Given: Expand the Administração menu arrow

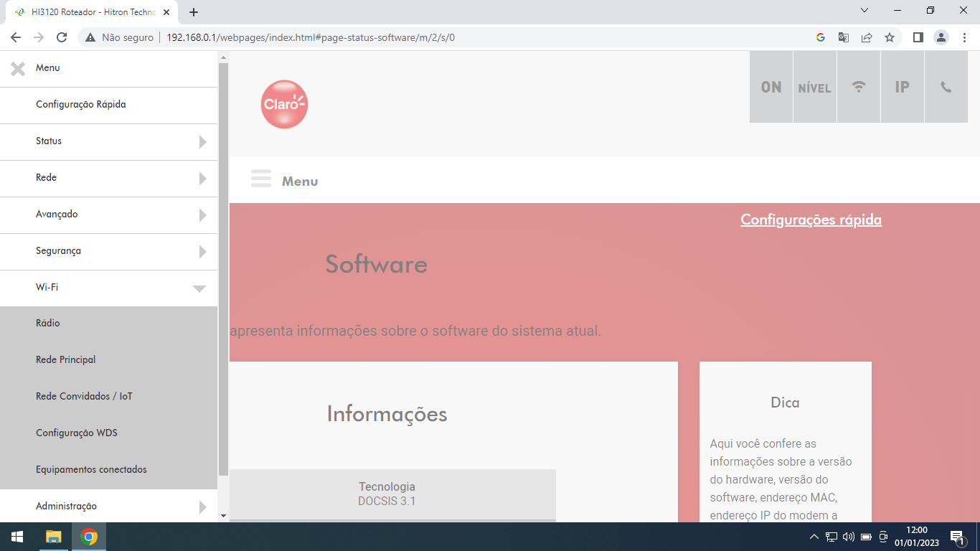Looking at the screenshot, I should pyautogui.click(x=203, y=507).
